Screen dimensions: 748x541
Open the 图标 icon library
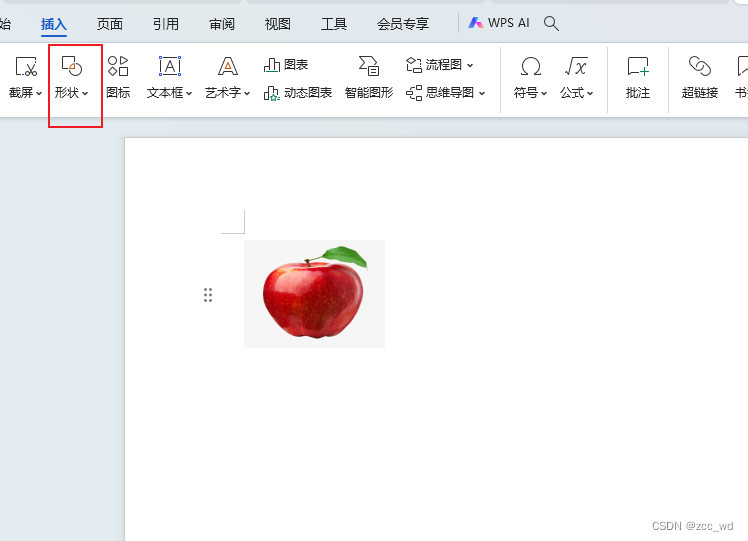(x=118, y=77)
